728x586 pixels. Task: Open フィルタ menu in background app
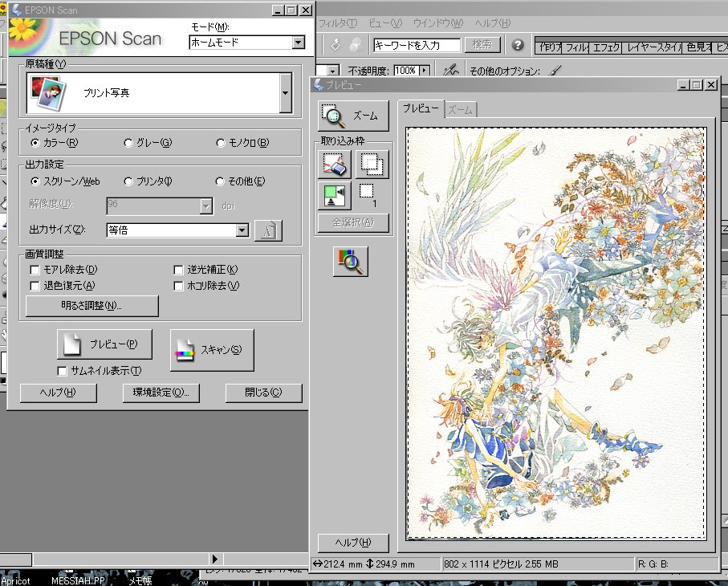[338, 22]
